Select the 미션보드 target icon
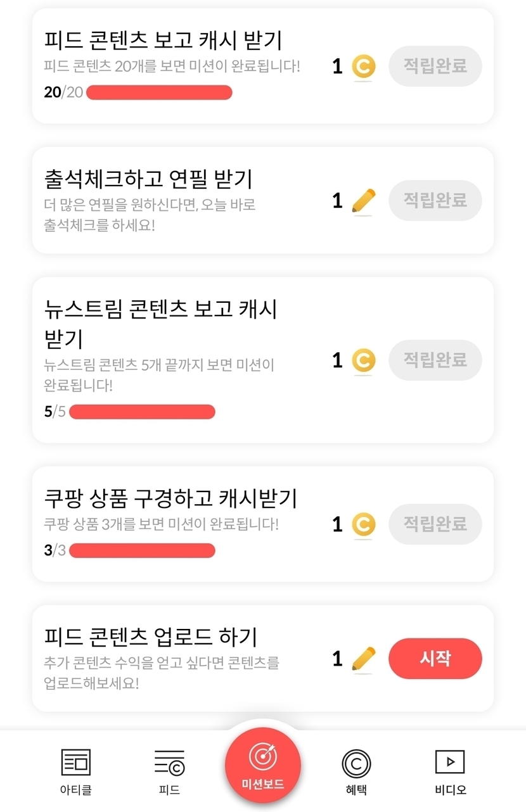The height and width of the screenshot is (812, 526). pos(262,756)
